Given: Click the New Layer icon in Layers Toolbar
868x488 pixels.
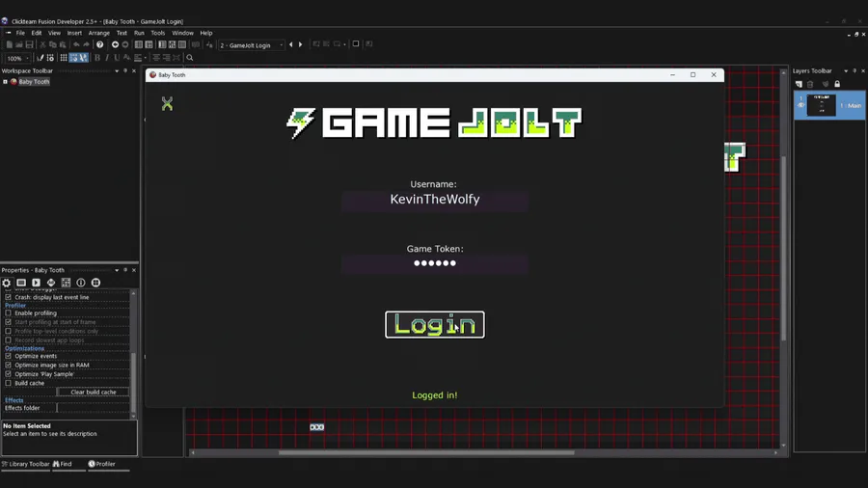Looking at the screenshot, I should click(x=799, y=84).
